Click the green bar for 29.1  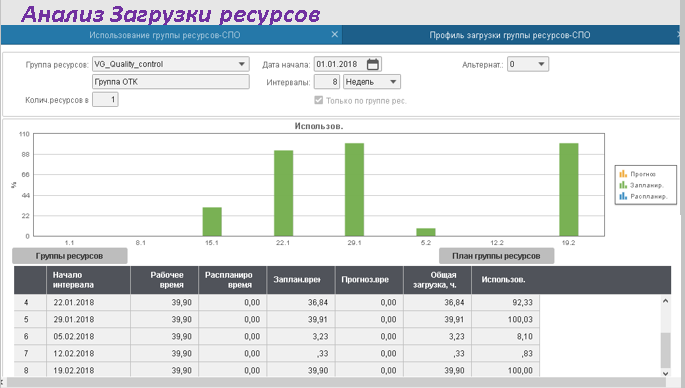coord(354,190)
